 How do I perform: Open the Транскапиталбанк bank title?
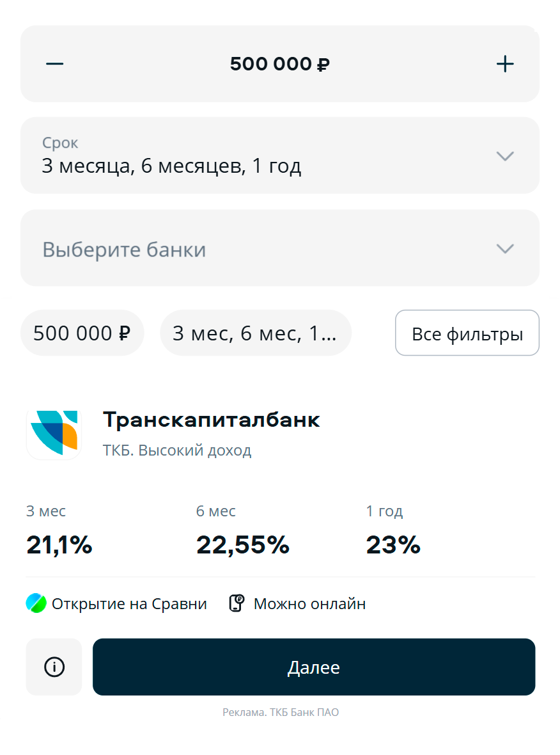pyautogui.click(x=211, y=420)
